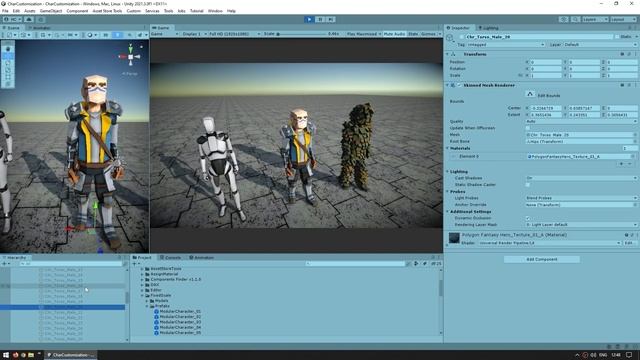The image size is (640, 360).
Task: Start Play mode with the Play button
Action: coord(309,19)
